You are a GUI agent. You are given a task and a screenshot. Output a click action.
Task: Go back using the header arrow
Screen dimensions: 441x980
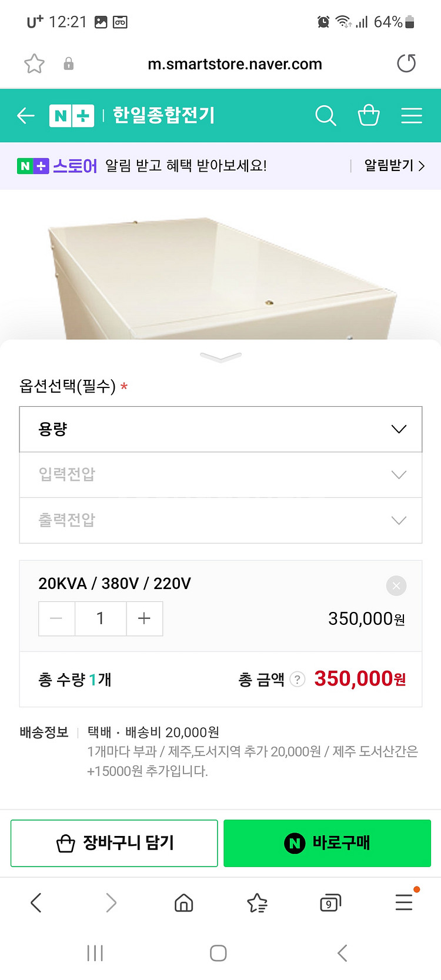point(26,116)
